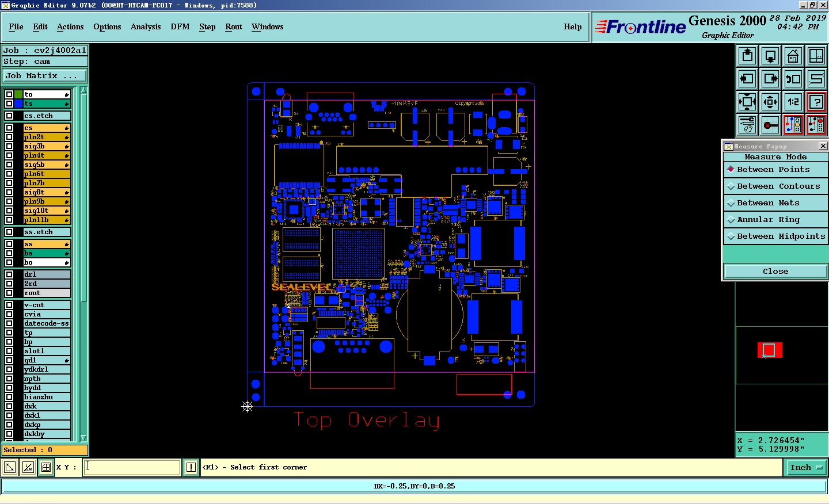Image resolution: width=829 pixels, height=504 pixels.
Task: Click the question mark feature info icon
Action: click(816, 102)
